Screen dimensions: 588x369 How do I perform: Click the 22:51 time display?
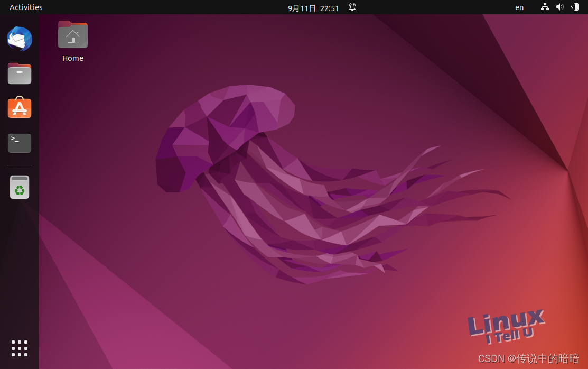(330, 8)
